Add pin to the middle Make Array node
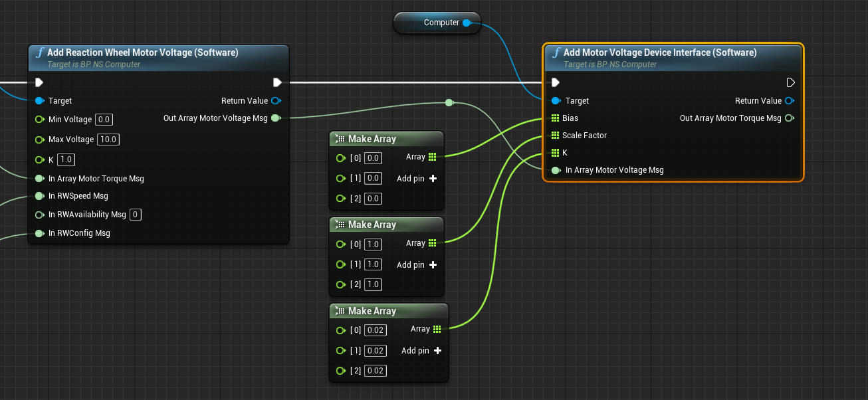868x400 pixels. point(433,265)
